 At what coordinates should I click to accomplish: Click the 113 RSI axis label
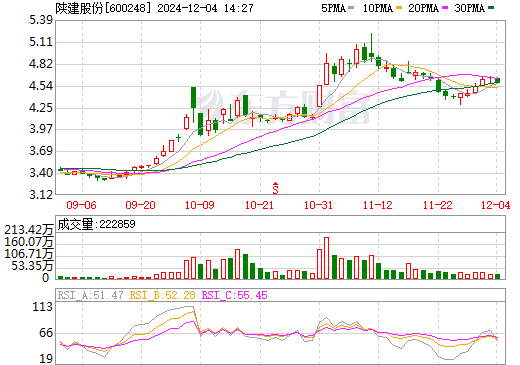click(x=42, y=307)
